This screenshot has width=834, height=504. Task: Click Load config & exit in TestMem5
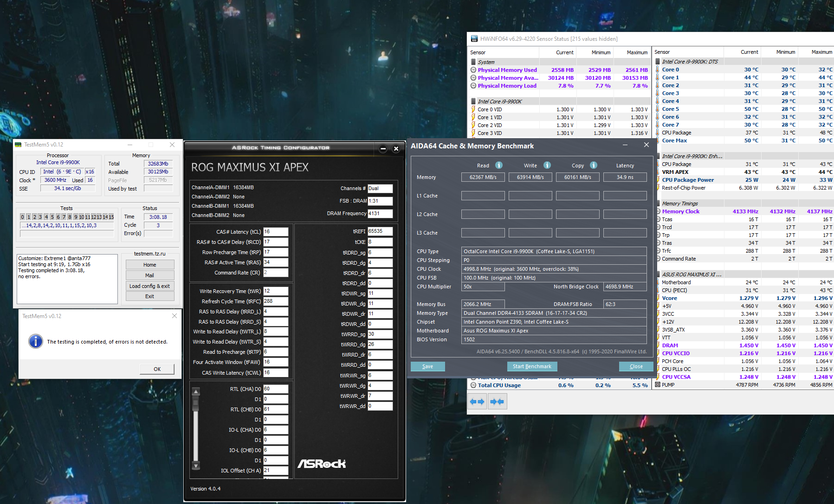149,286
